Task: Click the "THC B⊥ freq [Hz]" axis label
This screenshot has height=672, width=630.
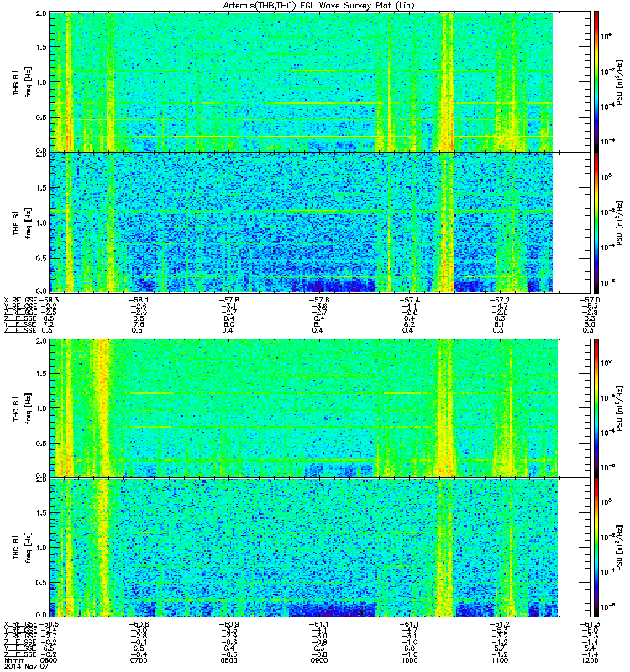Action: click(x=22, y=408)
